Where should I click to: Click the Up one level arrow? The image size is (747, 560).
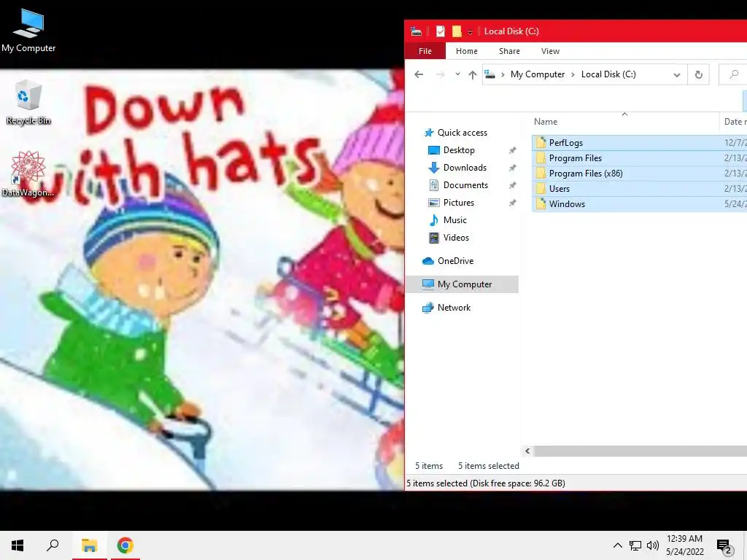pos(472,74)
